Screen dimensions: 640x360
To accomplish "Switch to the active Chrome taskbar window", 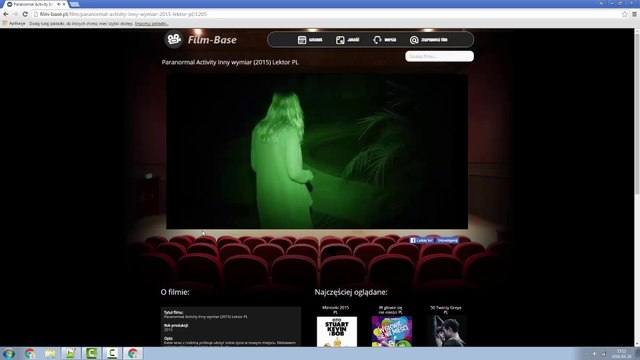I will 133,353.
